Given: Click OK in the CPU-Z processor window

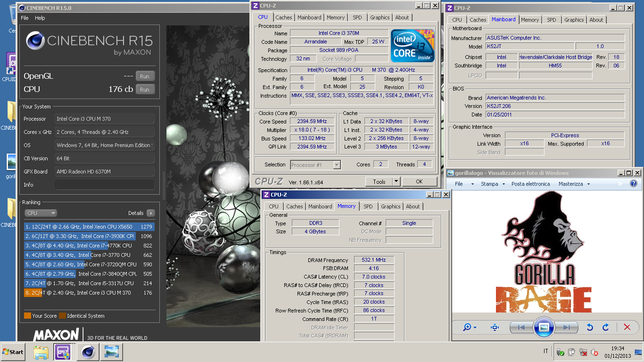Looking at the screenshot, I should coord(419,181).
